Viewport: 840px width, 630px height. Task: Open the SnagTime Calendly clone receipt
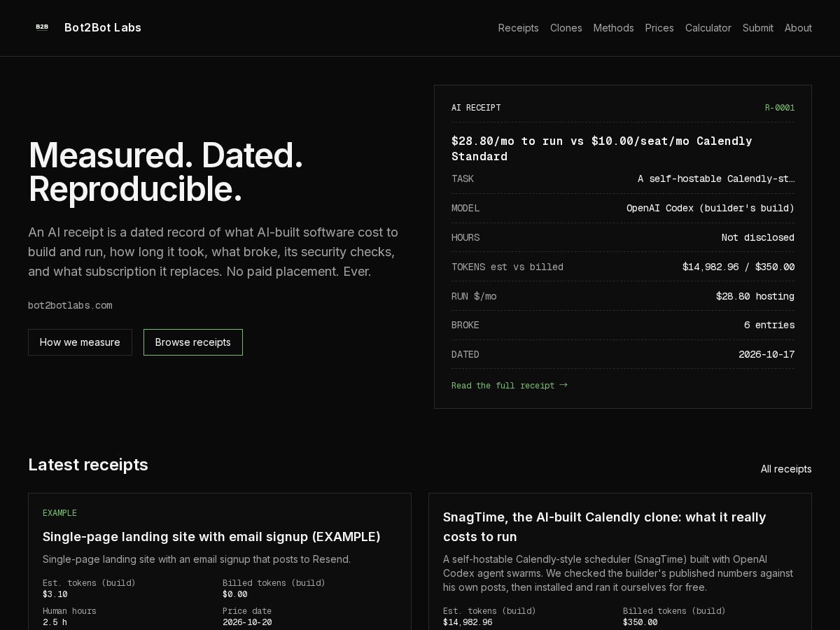[x=605, y=527]
